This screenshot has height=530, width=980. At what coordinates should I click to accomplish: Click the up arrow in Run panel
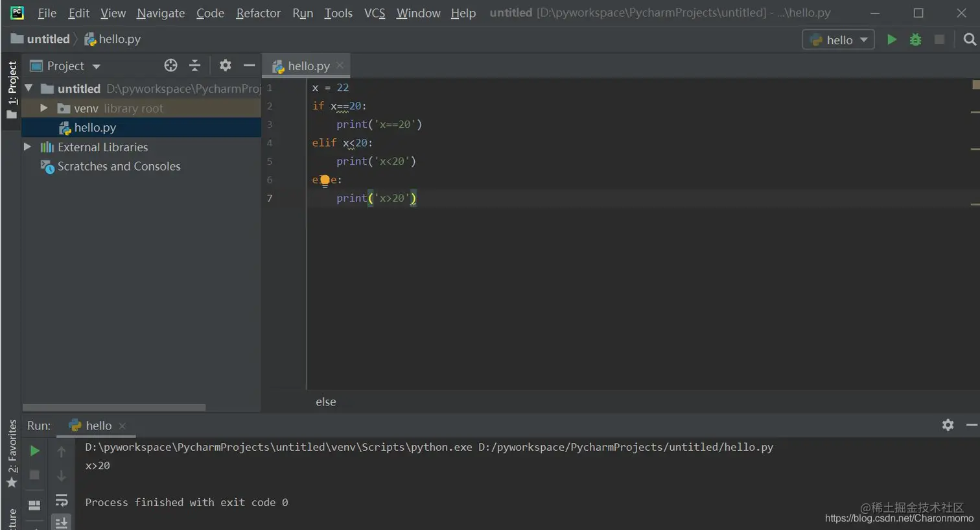[62, 452]
